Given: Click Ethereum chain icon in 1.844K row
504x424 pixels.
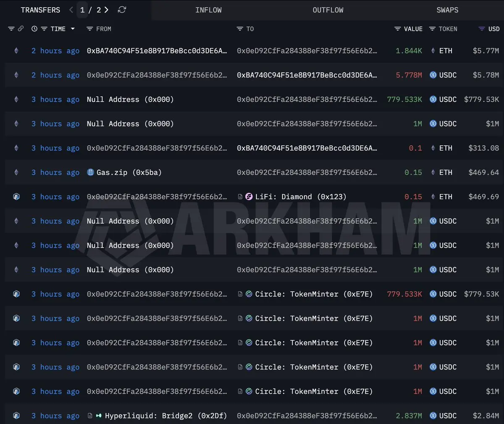Looking at the screenshot, I should pos(16,51).
